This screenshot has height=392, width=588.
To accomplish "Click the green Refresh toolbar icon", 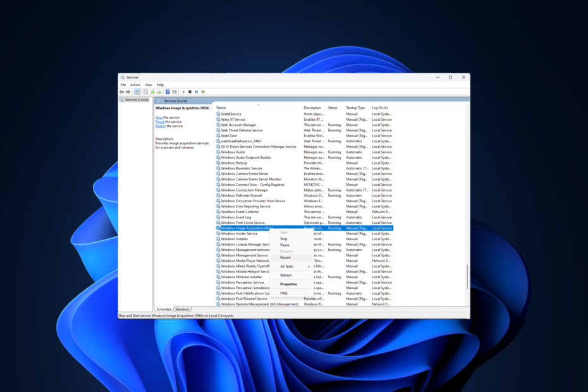I will click(x=152, y=92).
